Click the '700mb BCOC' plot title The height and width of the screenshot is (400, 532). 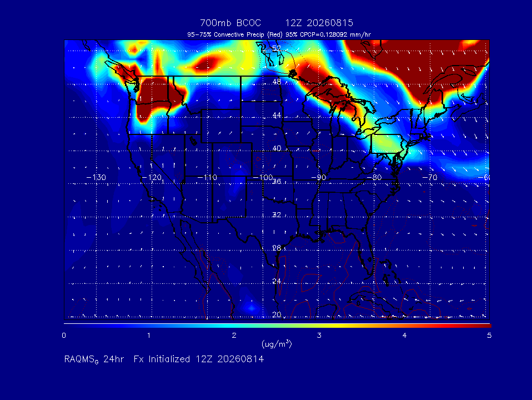230,23
